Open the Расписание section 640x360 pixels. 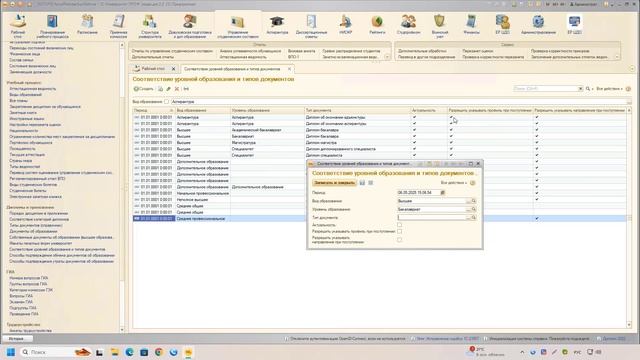point(87,24)
